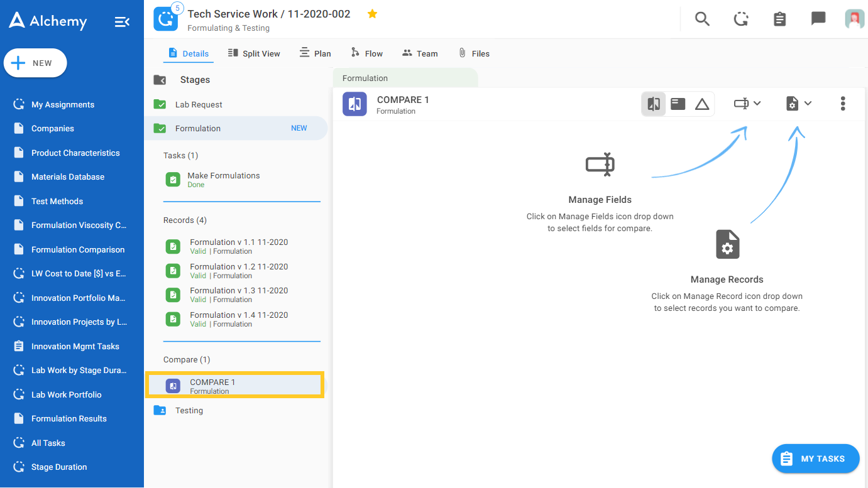Switch to the Details tab
This screenshot has width=868, height=488.
click(189, 53)
